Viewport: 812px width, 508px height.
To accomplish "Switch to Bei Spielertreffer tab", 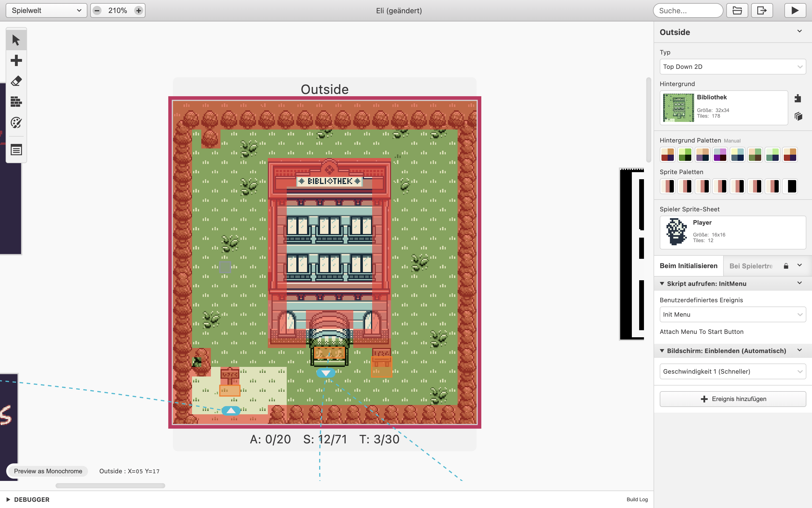I will [x=751, y=266].
